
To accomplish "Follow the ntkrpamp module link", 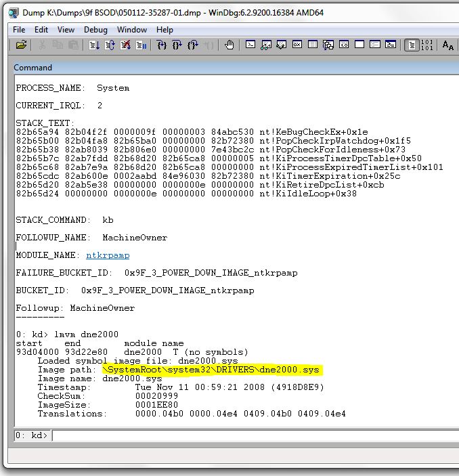I will 108,255.
